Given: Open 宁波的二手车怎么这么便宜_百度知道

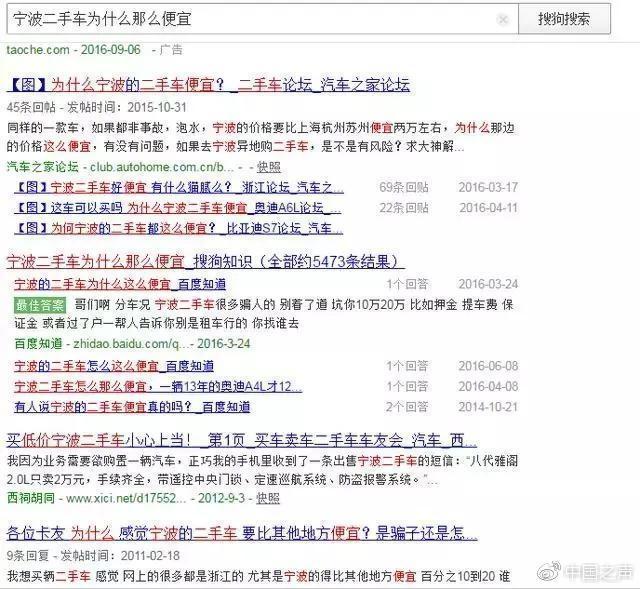Looking at the screenshot, I should point(114,366).
